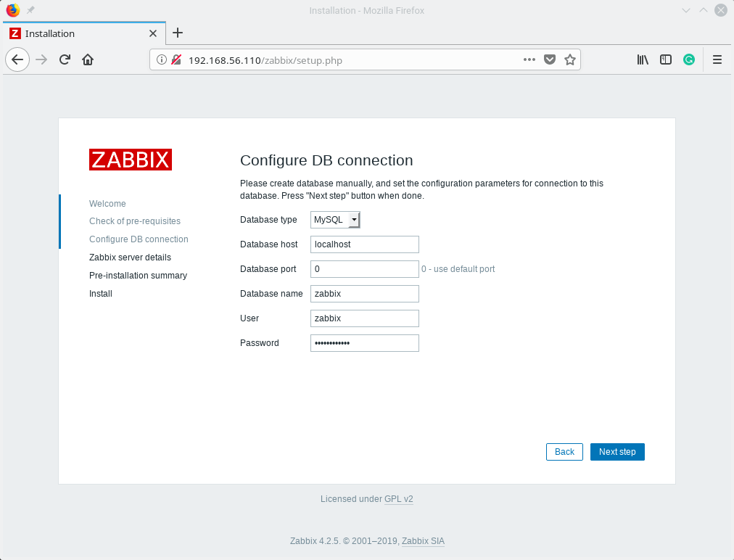This screenshot has width=734, height=560.
Task: Click the Password field
Action: [x=365, y=343]
